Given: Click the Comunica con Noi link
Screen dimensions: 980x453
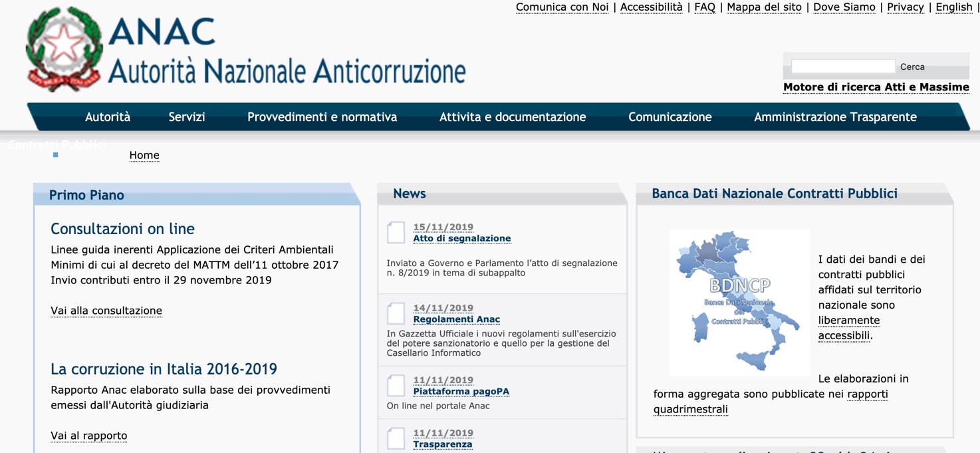Looking at the screenshot, I should [562, 7].
